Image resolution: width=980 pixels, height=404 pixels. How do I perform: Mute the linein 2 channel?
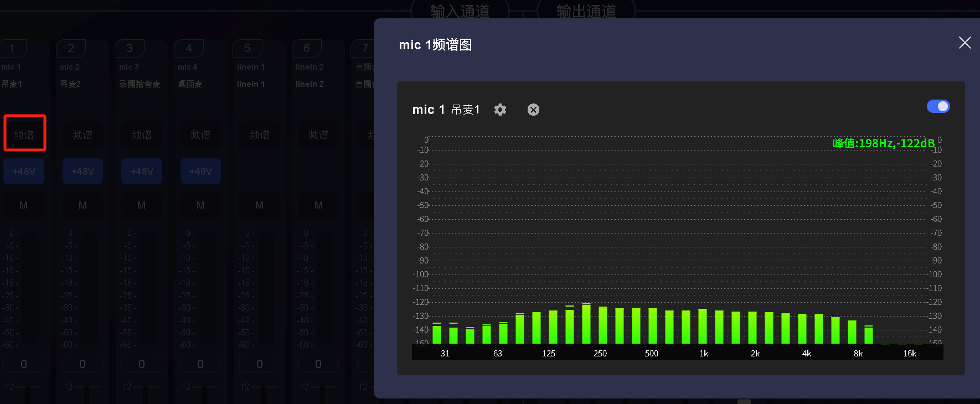pos(318,205)
